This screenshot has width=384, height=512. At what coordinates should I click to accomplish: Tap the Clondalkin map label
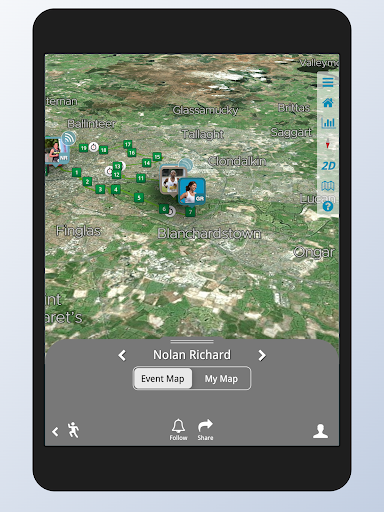point(237,161)
